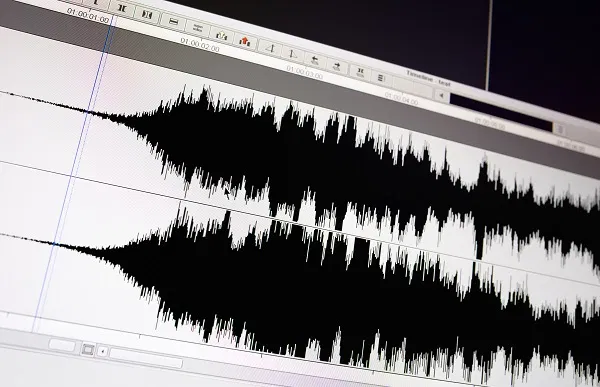600x387 pixels.
Task: Click the left arrow toolbar icon
Action: click(315, 59)
